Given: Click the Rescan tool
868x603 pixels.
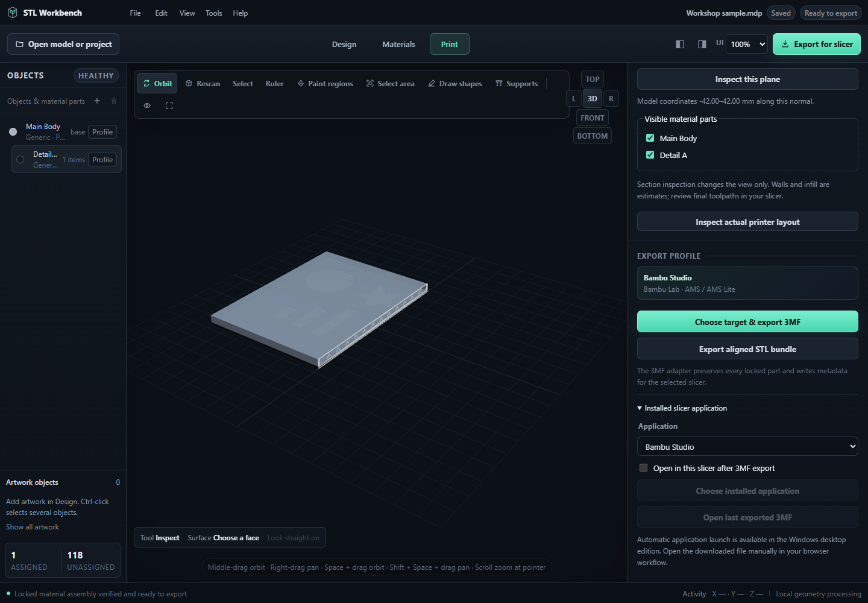Looking at the screenshot, I should click(x=203, y=83).
